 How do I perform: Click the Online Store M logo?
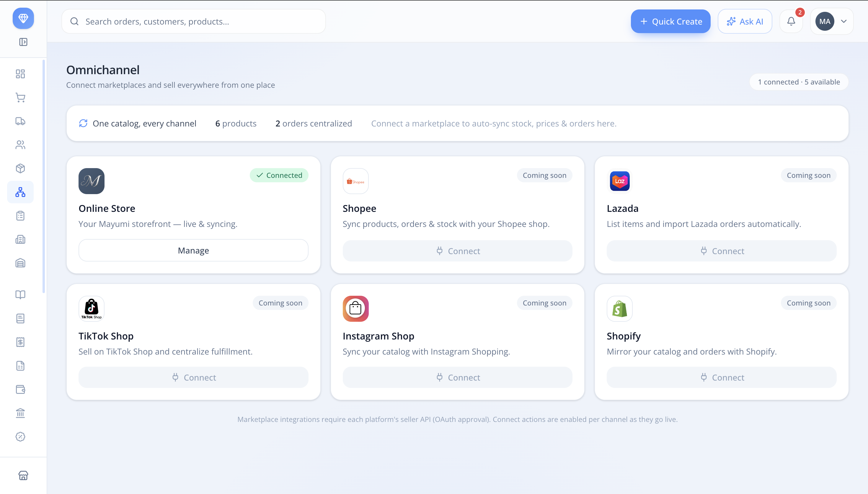point(92,181)
